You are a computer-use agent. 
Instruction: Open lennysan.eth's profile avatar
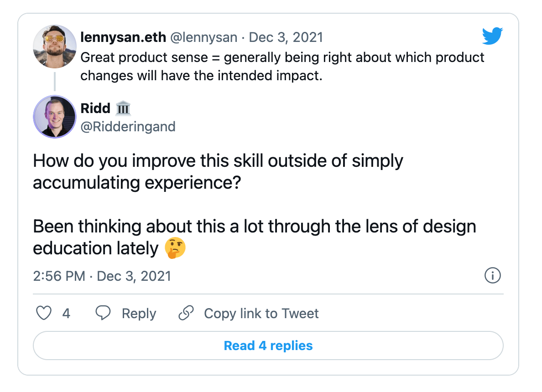point(54,46)
